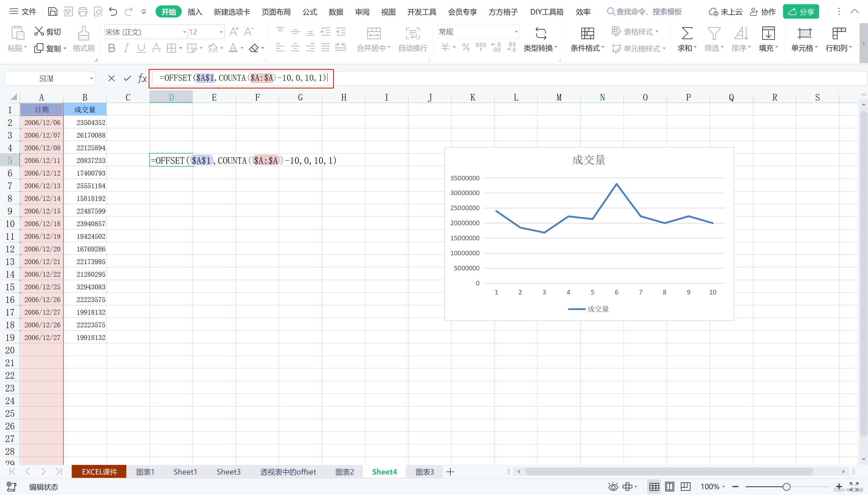Click eye protection mode icon in status bar

coord(613,487)
